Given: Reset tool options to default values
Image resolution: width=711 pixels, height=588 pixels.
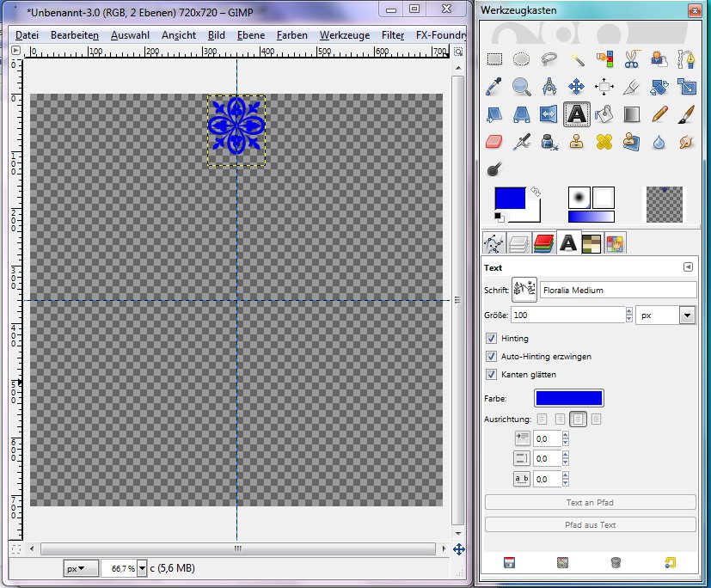Looking at the screenshot, I should (x=670, y=562).
